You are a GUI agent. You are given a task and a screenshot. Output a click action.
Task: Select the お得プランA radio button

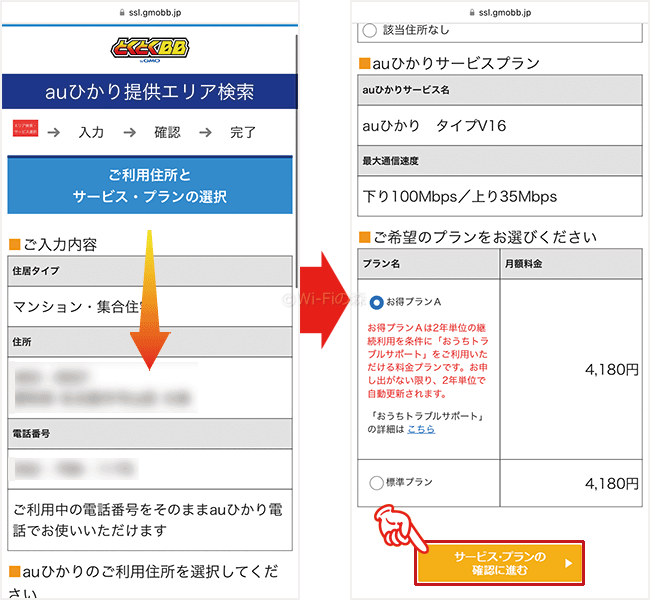pos(376,302)
